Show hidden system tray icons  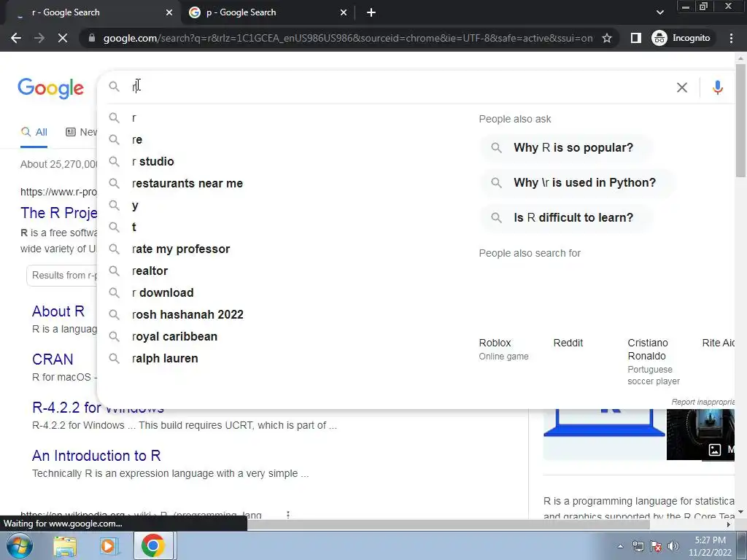[620, 547]
